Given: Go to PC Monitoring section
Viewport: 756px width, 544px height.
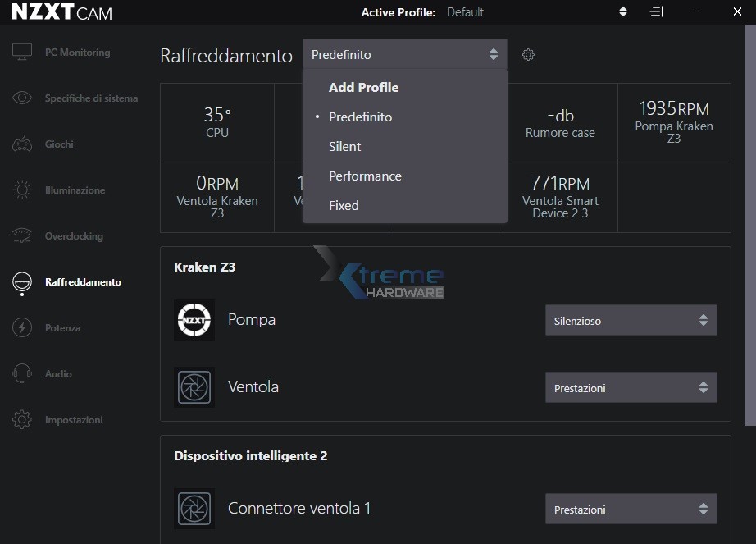Looking at the screenshot, I should [x=77, y=53].
